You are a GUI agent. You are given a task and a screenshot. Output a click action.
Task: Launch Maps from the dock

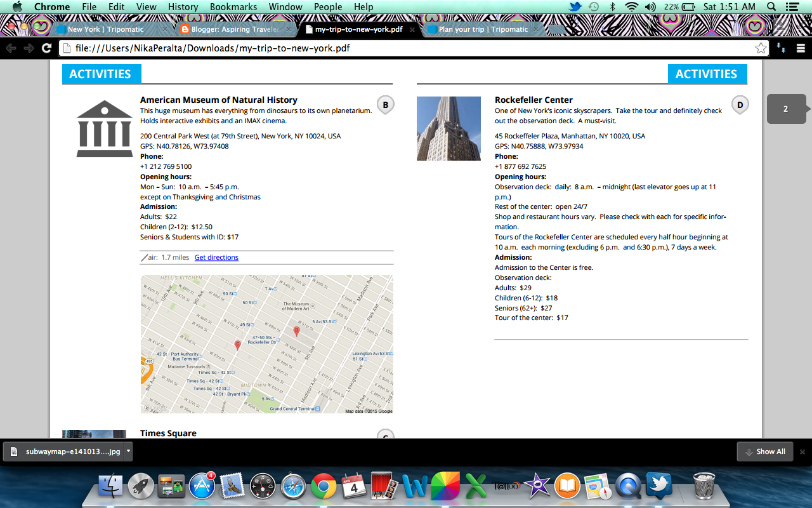click(598, 486)
